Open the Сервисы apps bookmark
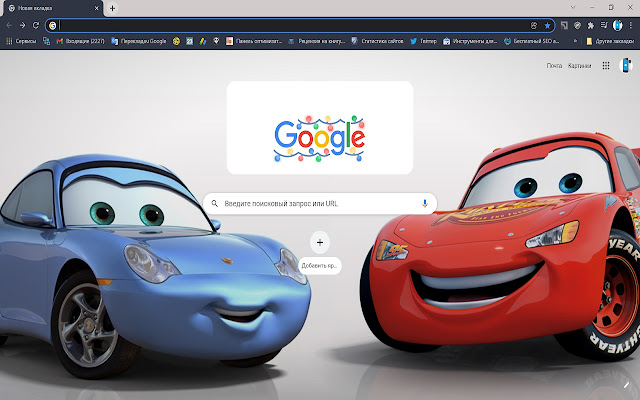Image resolution: width=640 pixels, height=400 pixels. coord(21,41)
